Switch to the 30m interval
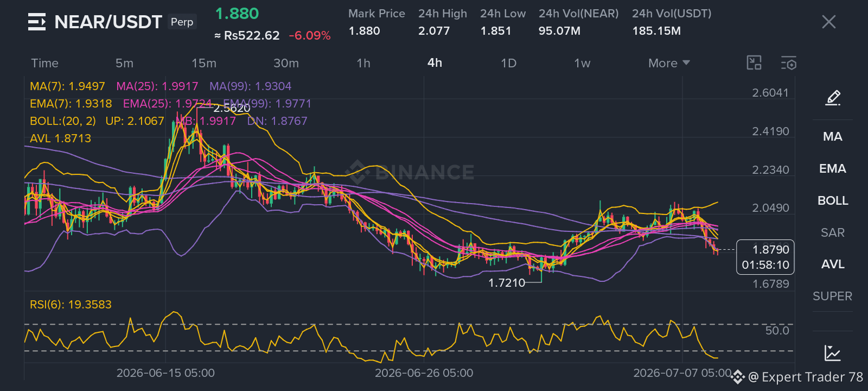The image size is (868, 391). 286,63
